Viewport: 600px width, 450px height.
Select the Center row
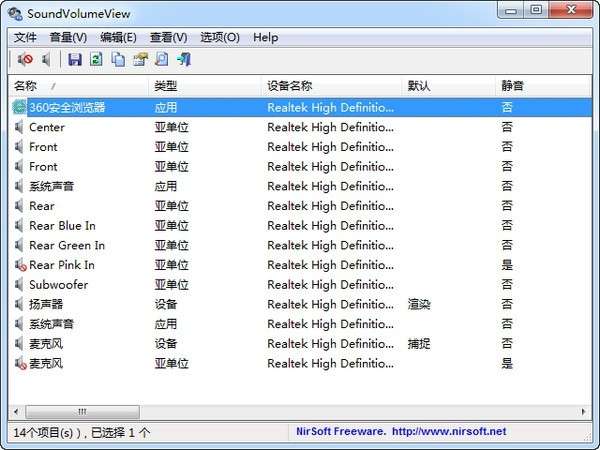tap(300, 127)
